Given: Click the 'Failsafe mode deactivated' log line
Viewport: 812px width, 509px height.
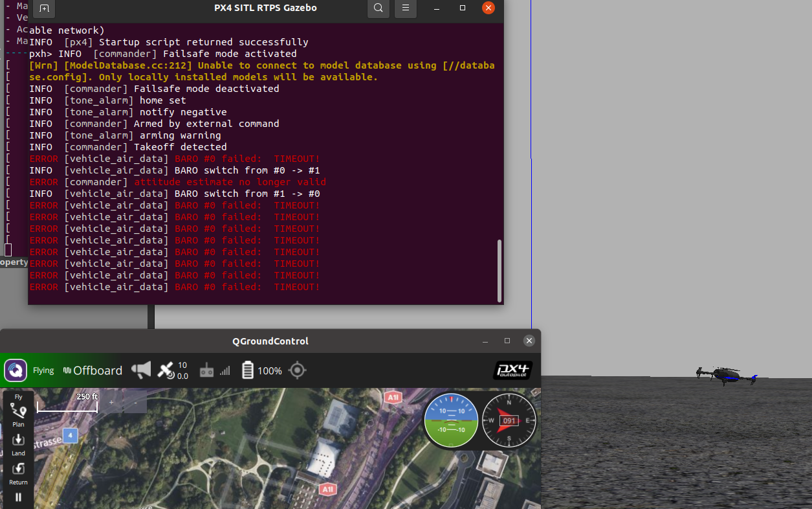Looking at the screenshot, I should pyautogui.click(x=155, y=89).
